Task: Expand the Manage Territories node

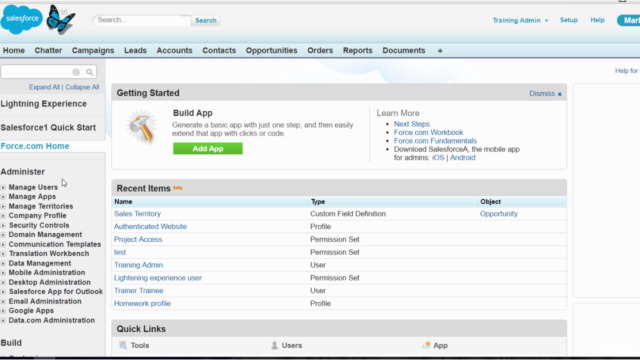Action: [3, 207]
